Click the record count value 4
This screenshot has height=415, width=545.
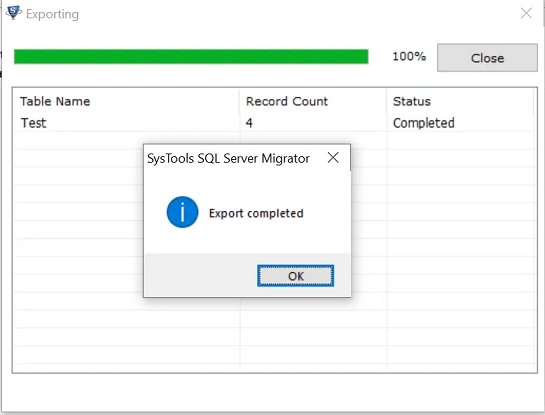pyautogui.click(x=249, y=123)
